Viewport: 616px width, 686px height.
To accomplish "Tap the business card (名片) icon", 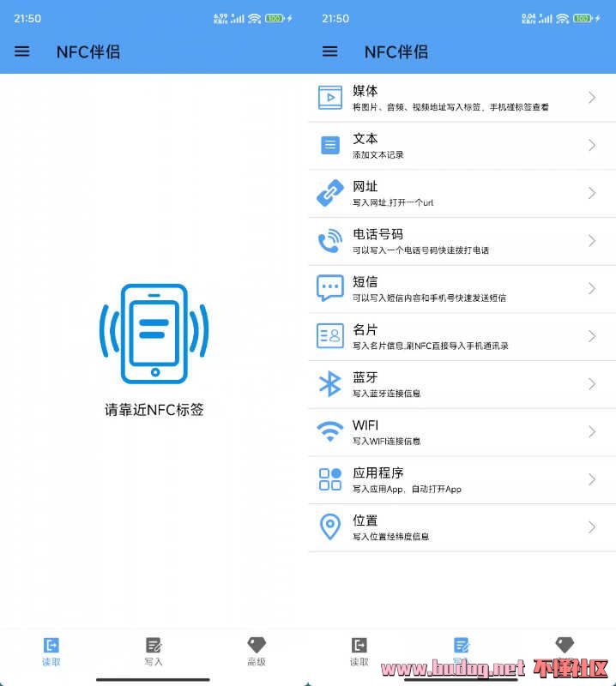I will pos(330,335).
